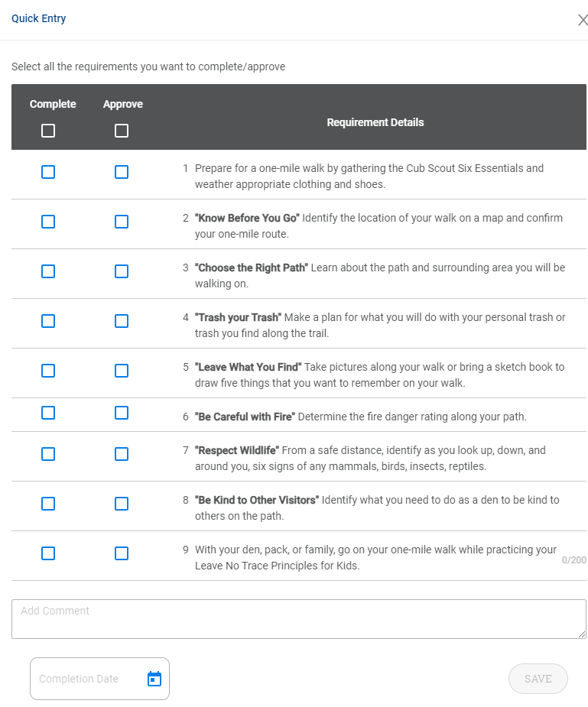Viewport: 588px width, 707px height.
Task: Click the 'Leave What You Find' requirement text
Action: click(x=380, y=375)
